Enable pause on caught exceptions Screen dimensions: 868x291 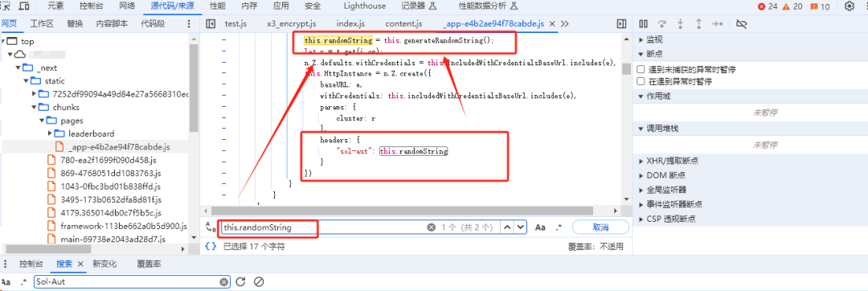pos(641,81)
